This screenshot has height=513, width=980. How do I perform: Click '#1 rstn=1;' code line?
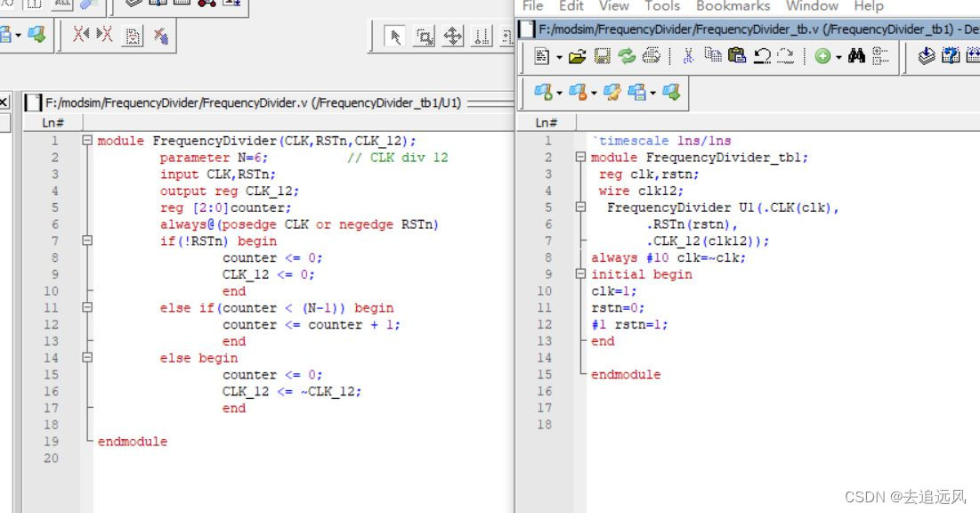point(629,325)
